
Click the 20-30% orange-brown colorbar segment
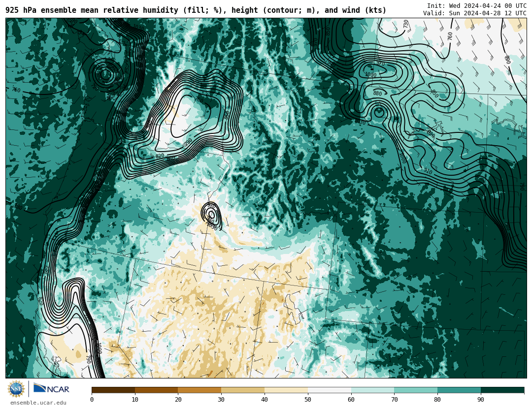tap(199, 390)
